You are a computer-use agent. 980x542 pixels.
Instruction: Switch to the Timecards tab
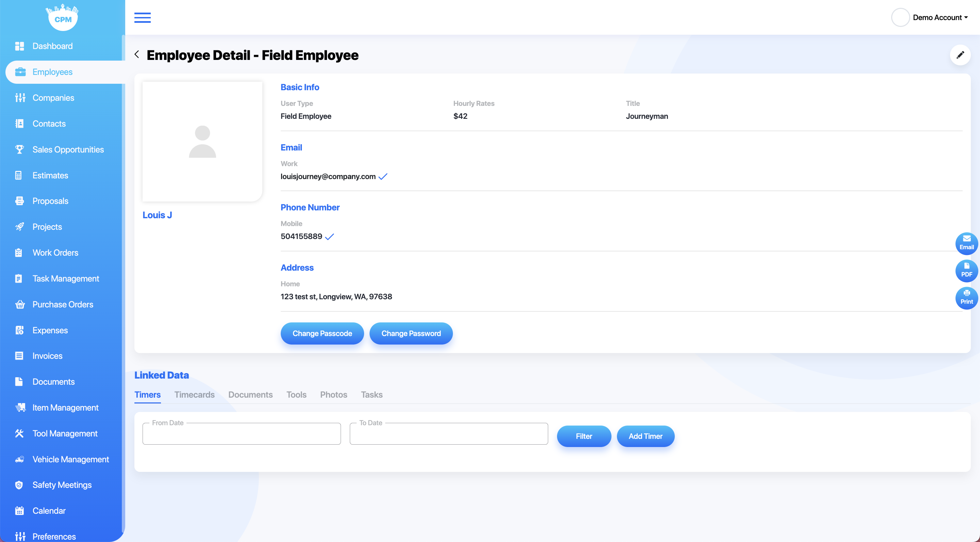point(194,395)
